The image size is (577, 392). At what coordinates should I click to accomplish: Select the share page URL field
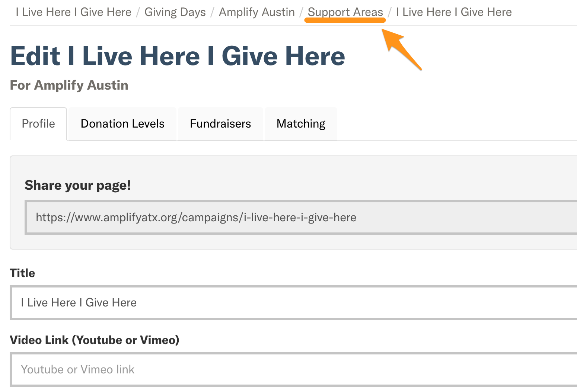click(301, 218)
